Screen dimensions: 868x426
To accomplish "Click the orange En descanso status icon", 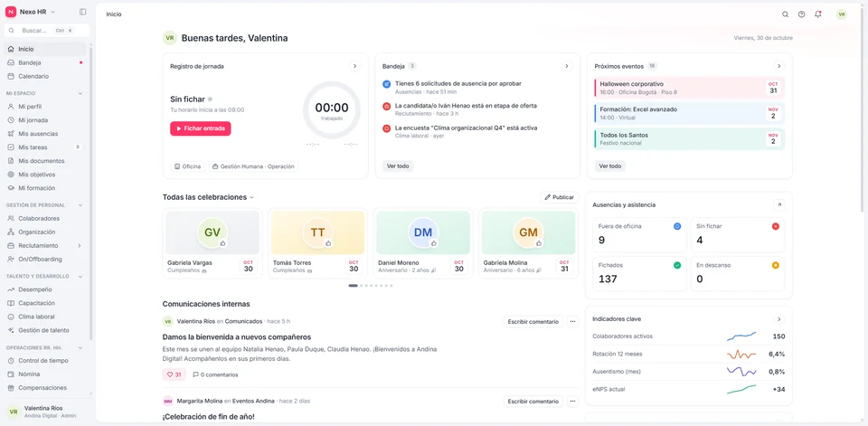I will [x=775, y=265].
